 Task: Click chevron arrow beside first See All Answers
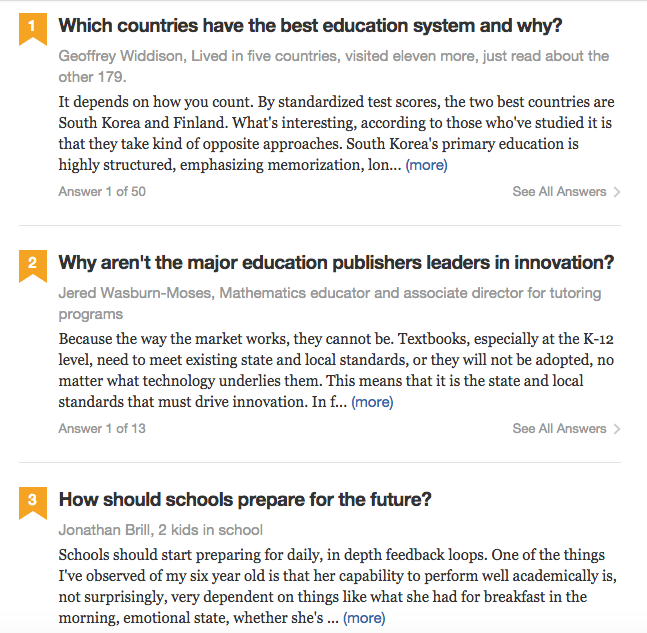(x=617, y=192)
